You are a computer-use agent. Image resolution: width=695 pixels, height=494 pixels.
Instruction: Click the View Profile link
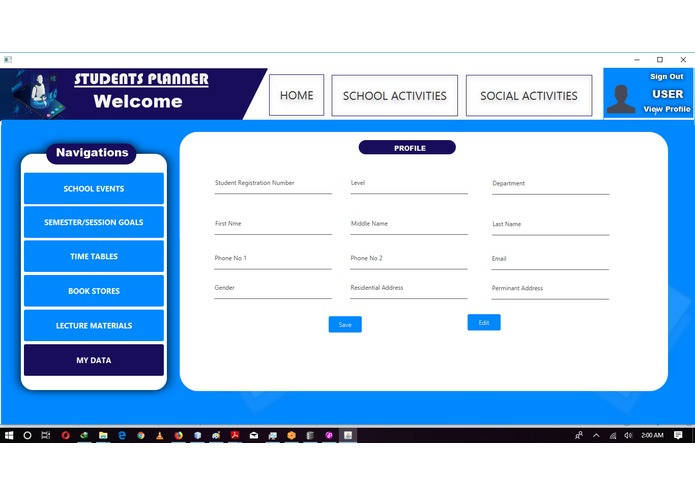(667, 109)
